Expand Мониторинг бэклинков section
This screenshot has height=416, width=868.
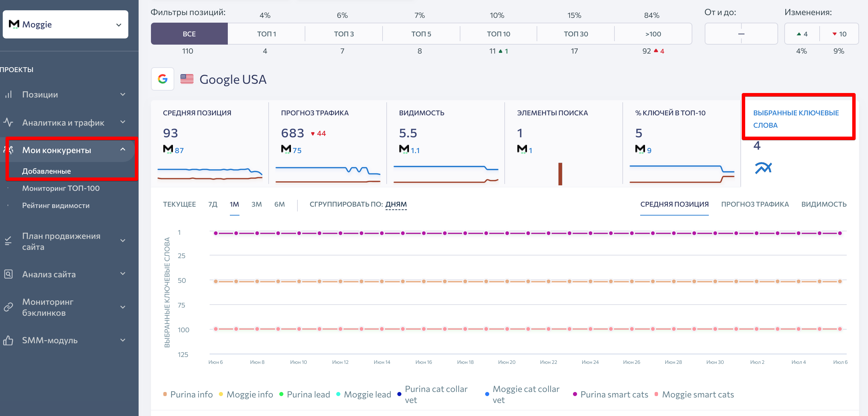123,307
